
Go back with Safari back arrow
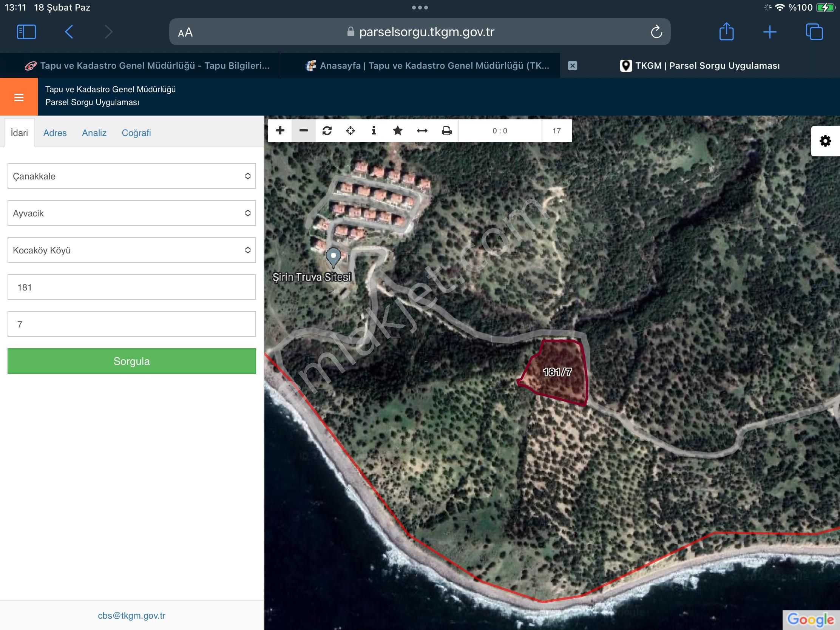click(x=69, y=32)
